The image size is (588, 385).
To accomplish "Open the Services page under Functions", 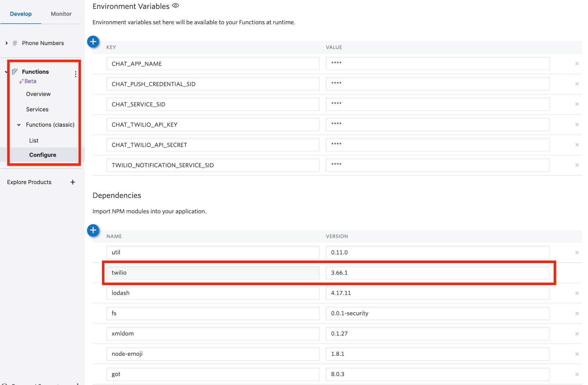I will tap(37, 109).
